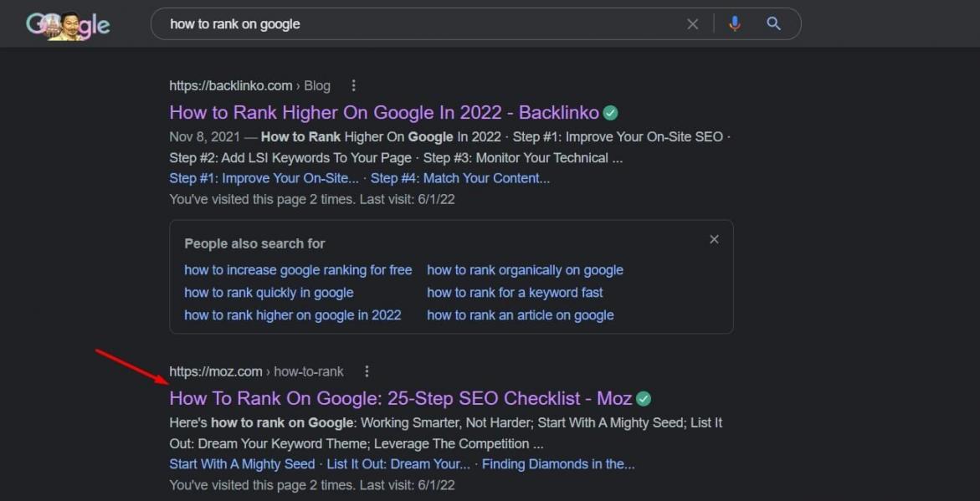
Task: Jump to Step #4: Match Your Content sitelink
Action: tap(460, 178)
